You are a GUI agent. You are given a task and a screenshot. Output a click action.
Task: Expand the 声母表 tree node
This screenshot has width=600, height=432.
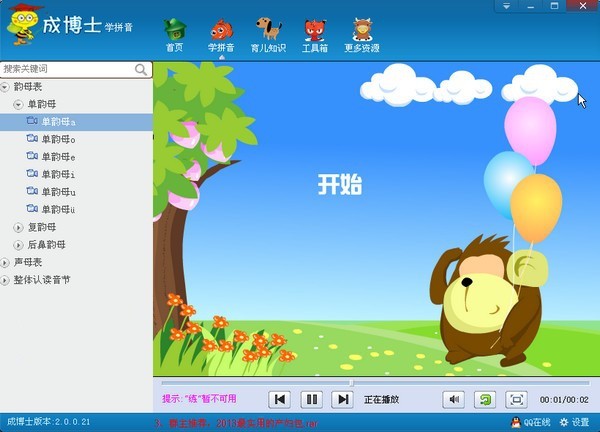click(5, 263)
